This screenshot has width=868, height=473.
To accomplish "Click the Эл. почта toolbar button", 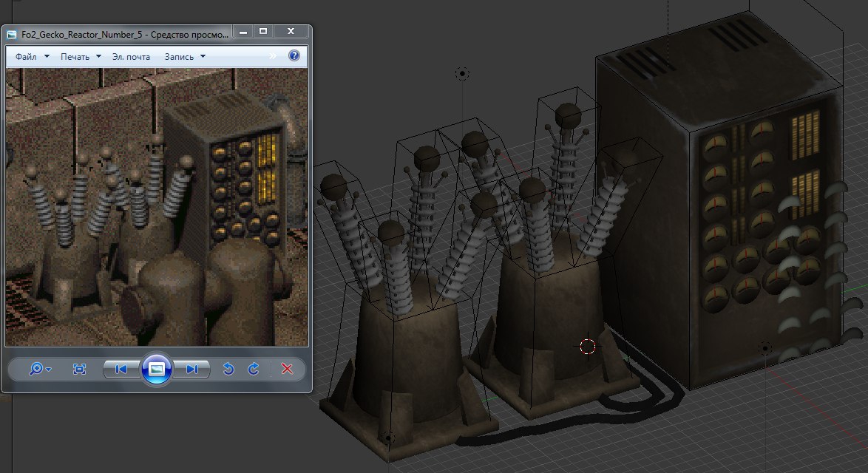I will coord(131,56).
